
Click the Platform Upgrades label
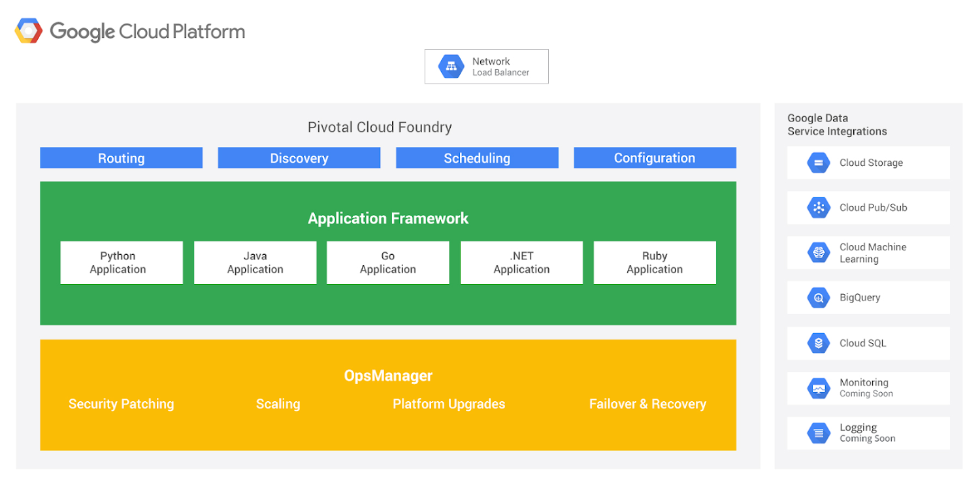click(449, 404)
